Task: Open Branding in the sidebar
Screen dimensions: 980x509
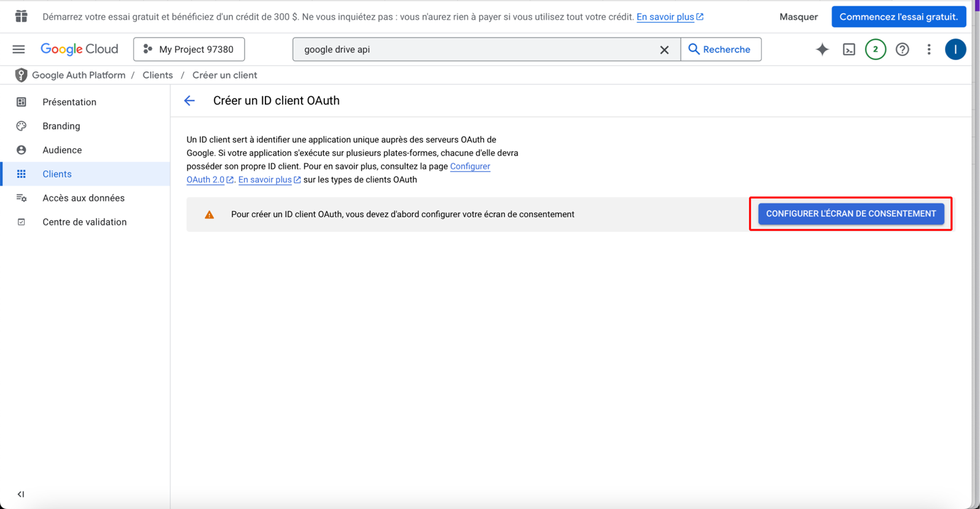Action: coord(61,126)
